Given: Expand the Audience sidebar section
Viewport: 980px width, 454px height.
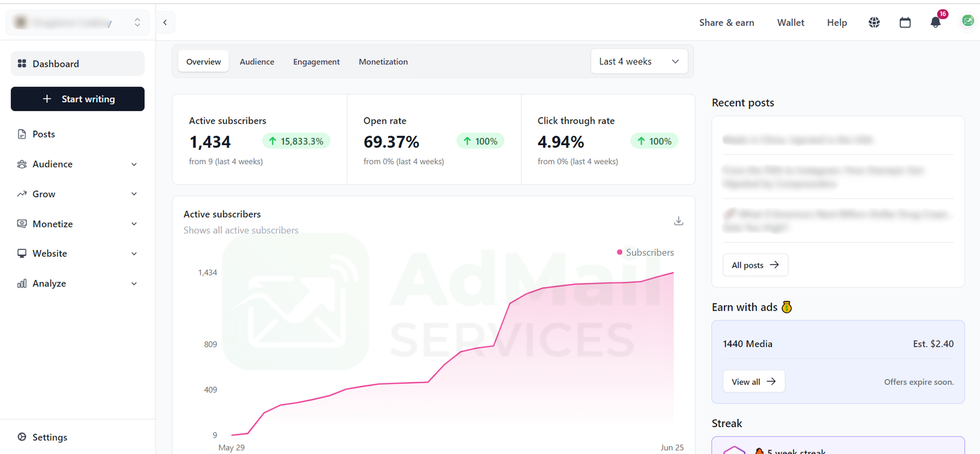Looking at the screenshot, I should click(77, 164).
